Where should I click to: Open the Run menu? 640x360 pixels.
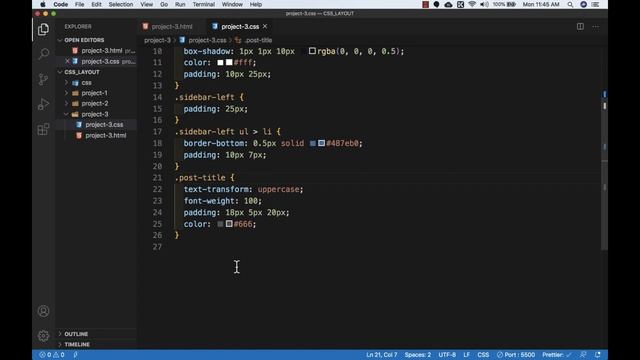[x=180, y=4]
